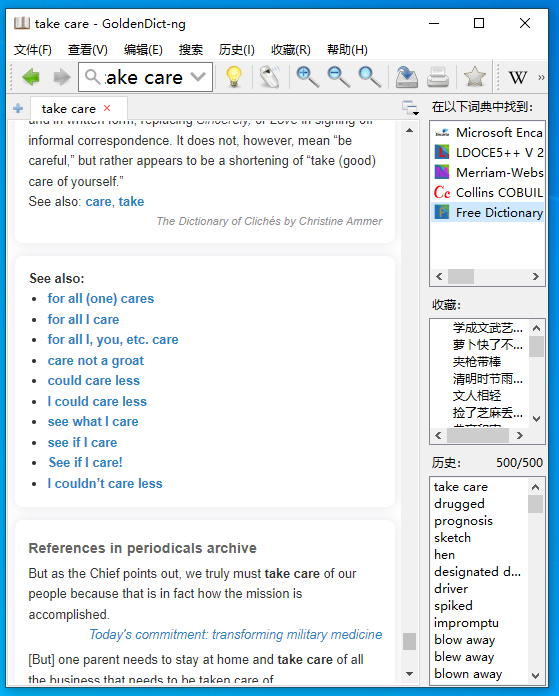The width and height of the screenshot is (559, 696).
Task: Toggle the star favorites icon
Action: (474, 77)
